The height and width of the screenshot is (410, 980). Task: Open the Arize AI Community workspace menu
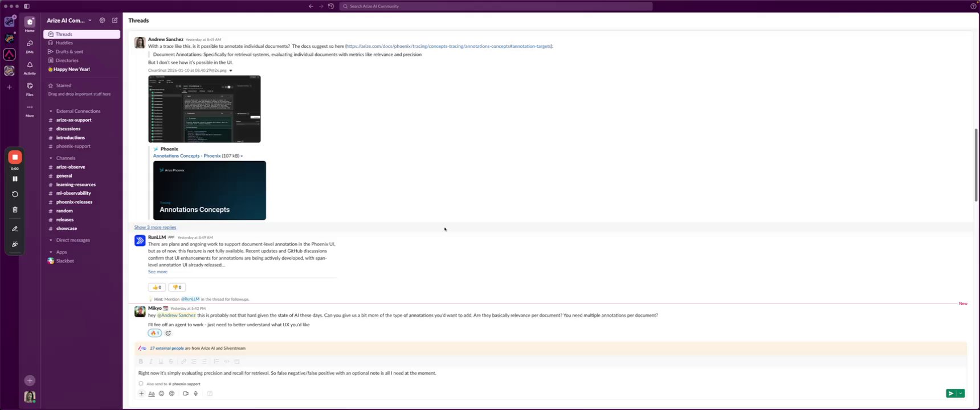pos(69,20)
